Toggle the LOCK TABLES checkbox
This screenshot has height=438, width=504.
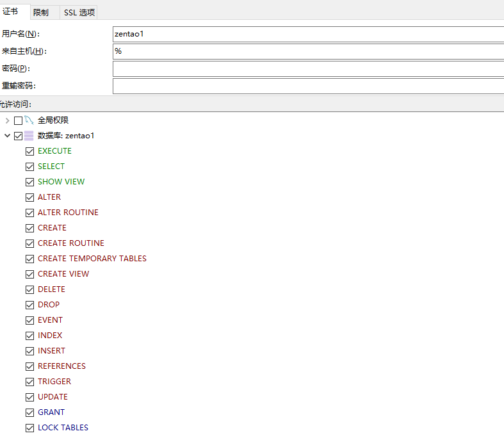tap(29, 428)
